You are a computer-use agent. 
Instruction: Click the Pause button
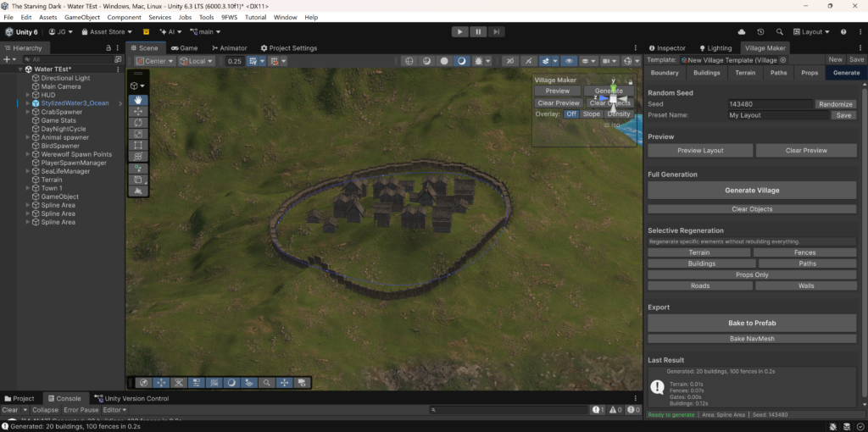[479, 31]
